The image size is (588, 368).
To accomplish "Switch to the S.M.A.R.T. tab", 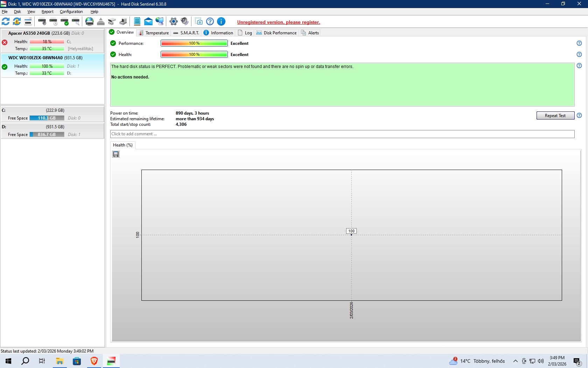I will point(186,33).
